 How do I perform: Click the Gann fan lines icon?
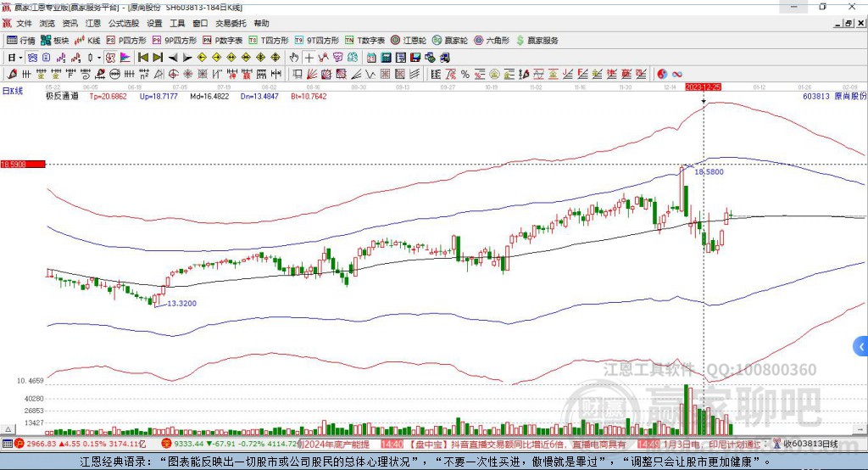tap(311, 74)
